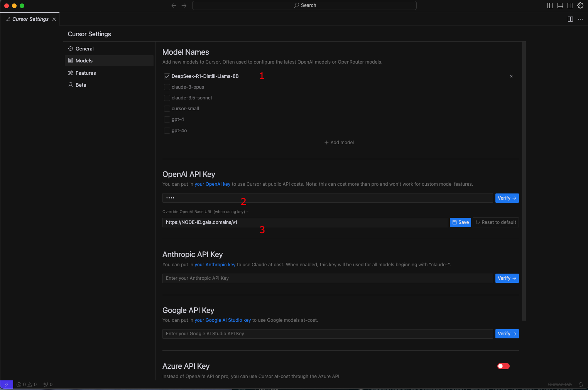Screen dimensions: 588x390
Task: Close the Cursor Settings tab
Action: (x=54, y=19)
